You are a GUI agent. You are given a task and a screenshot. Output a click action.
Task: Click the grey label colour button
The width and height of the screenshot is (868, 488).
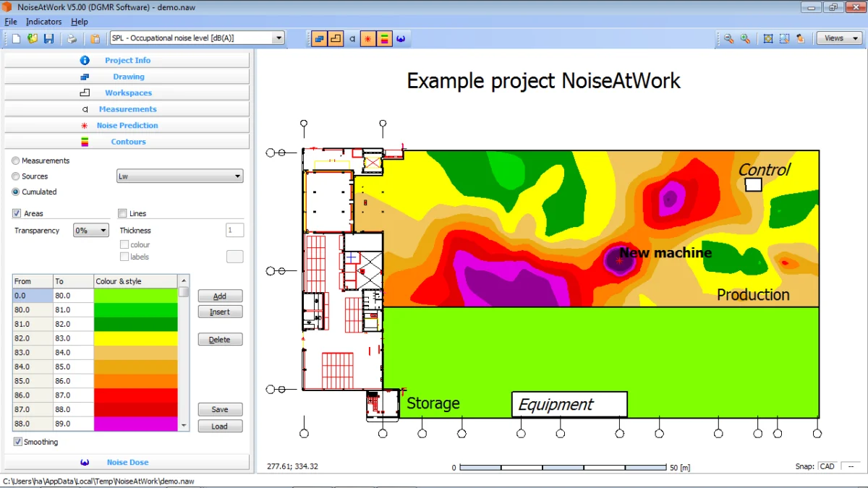[235, 257]
